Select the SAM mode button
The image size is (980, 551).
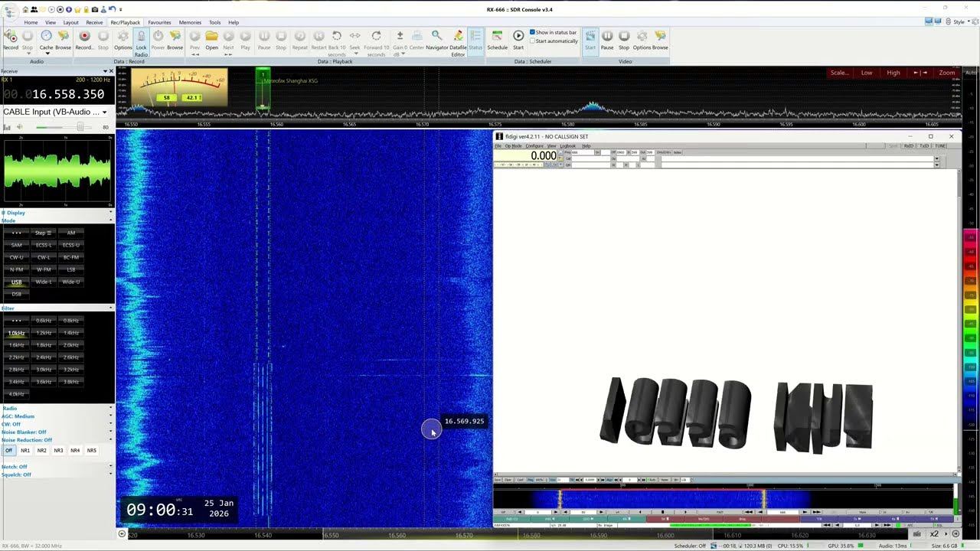click(x=16, y=245)
